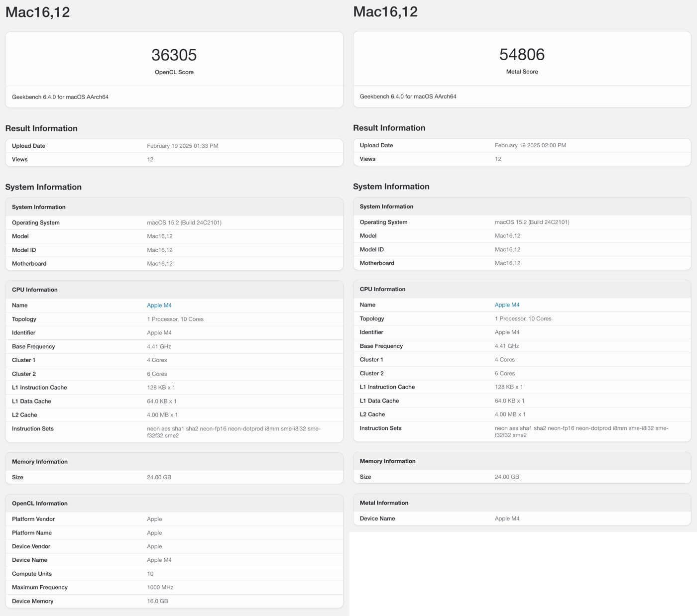This screenshot has width=697, height=616.
Task: Click the 'Operating System' label in the OpenCL result
Action: [36, 223]
